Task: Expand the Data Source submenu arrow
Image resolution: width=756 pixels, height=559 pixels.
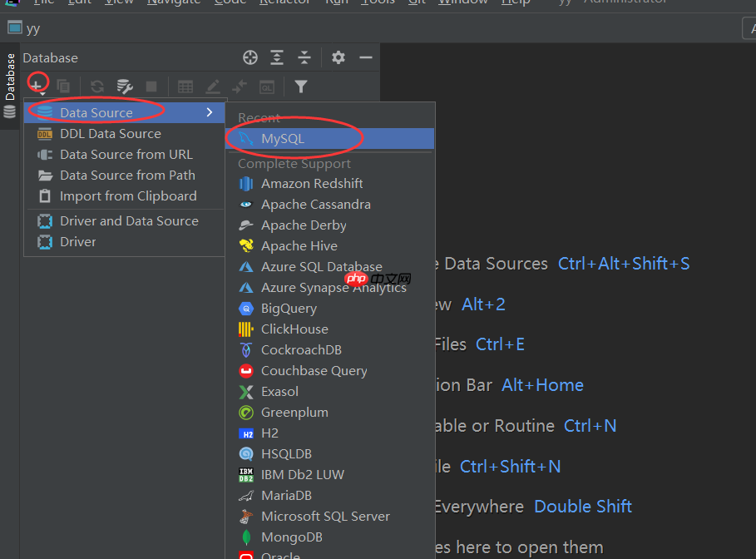Action: click(x=209, y=111)
